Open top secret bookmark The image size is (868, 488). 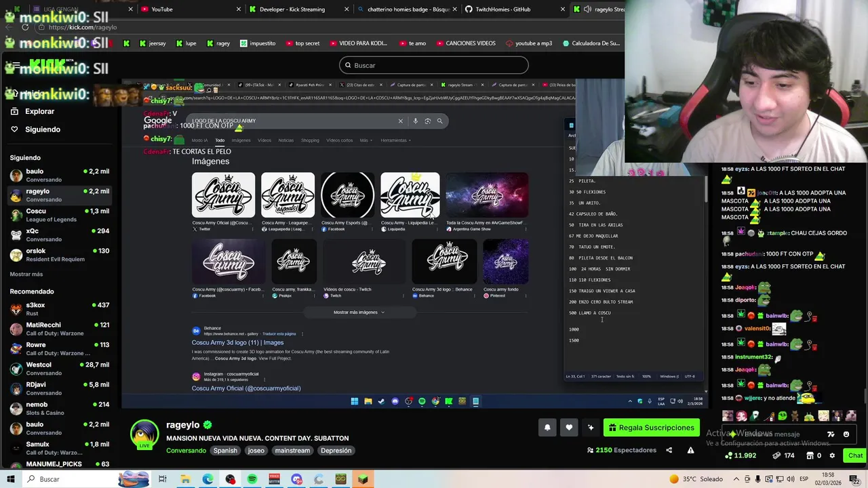302,43
